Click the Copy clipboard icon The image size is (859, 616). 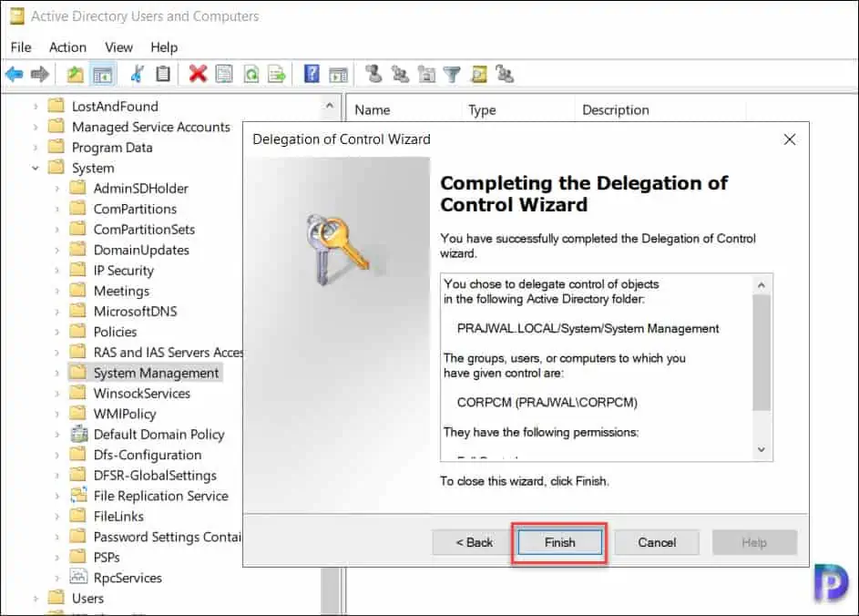point(163,74)
